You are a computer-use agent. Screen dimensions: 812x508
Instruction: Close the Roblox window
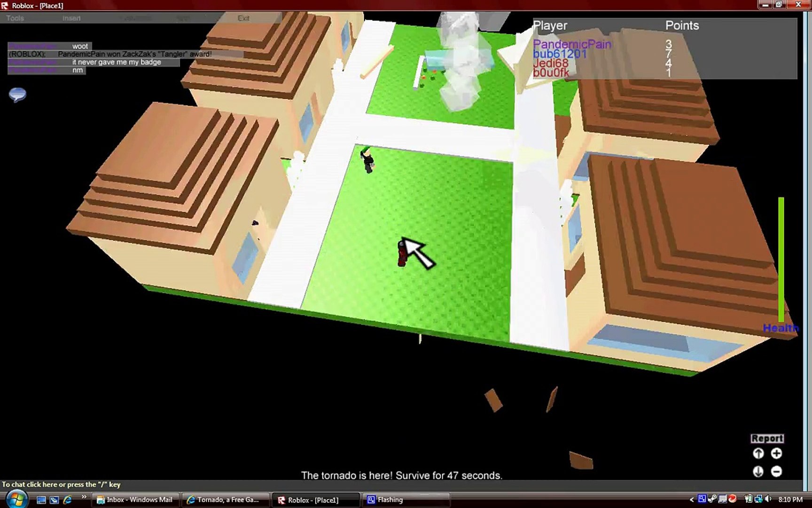[798, 5]
